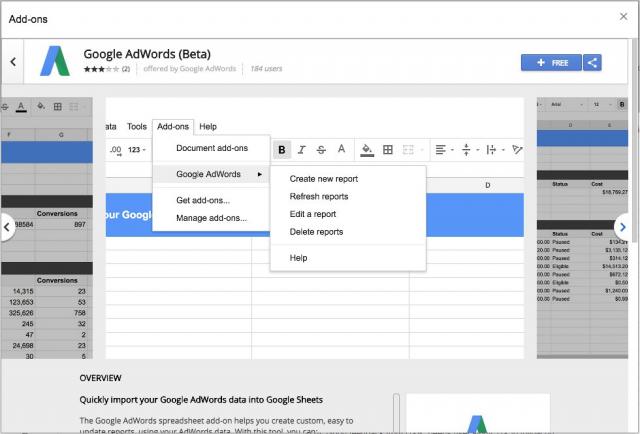Viewport: 640px width, 434px height.
Task: Open the vertical align dropdown
Action: coord(469,150)
